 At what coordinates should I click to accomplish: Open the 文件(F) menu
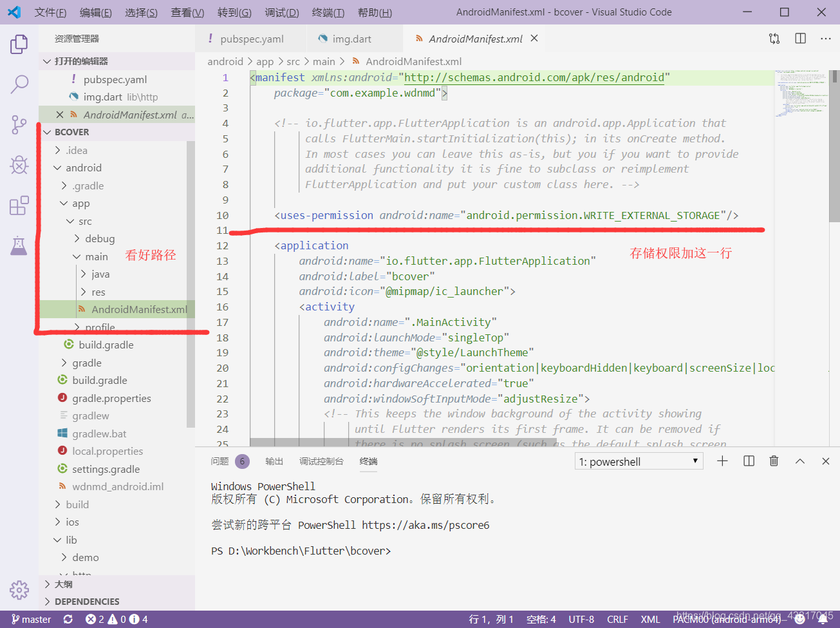tap(50, 12)
